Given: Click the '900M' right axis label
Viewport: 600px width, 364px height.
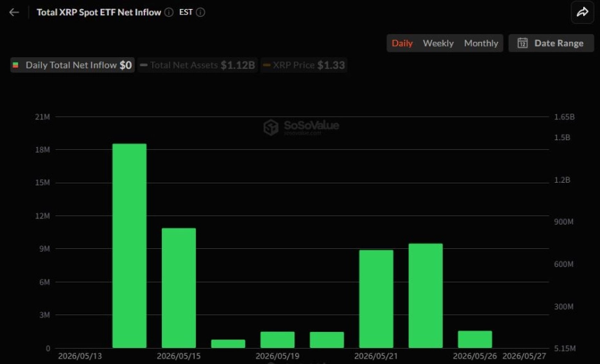Looking at the screenshot, I should (x=564, y=222).
